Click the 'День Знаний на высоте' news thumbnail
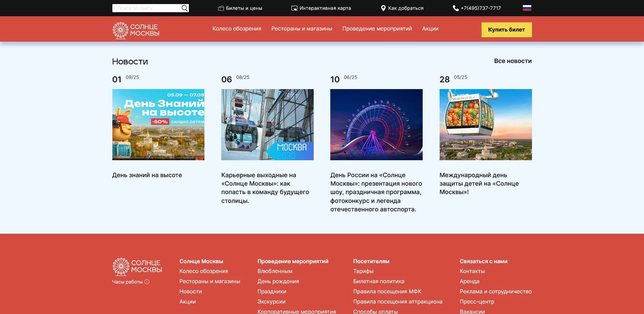This screenshot has width=644, height=314. tap(158, 125)
